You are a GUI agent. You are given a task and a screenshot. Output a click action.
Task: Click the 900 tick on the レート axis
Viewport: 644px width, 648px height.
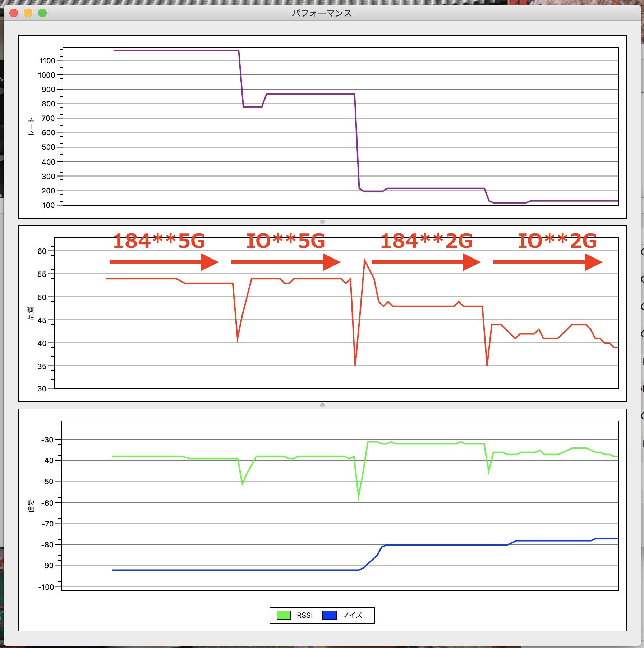click(49, 90)
